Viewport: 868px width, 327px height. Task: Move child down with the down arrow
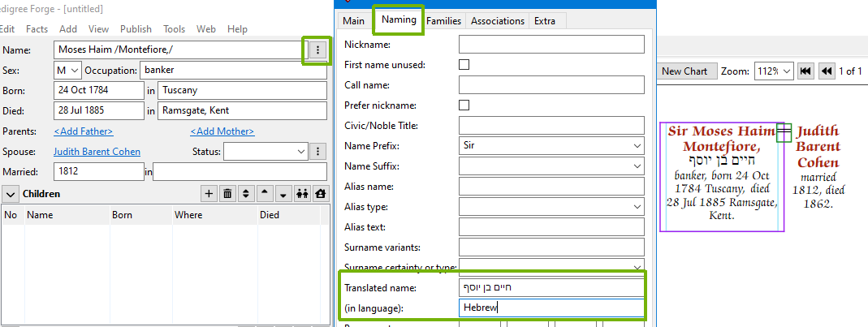(283, 194)
